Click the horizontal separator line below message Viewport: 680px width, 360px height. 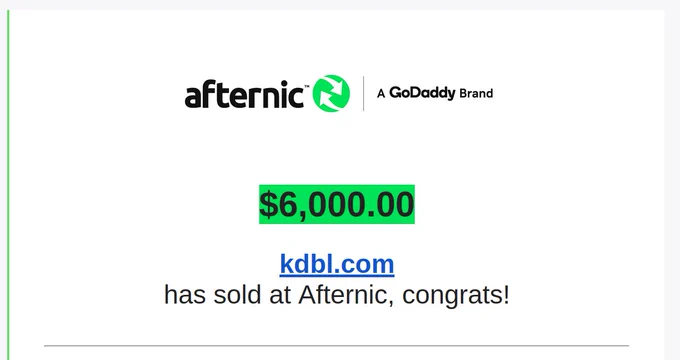337,346
